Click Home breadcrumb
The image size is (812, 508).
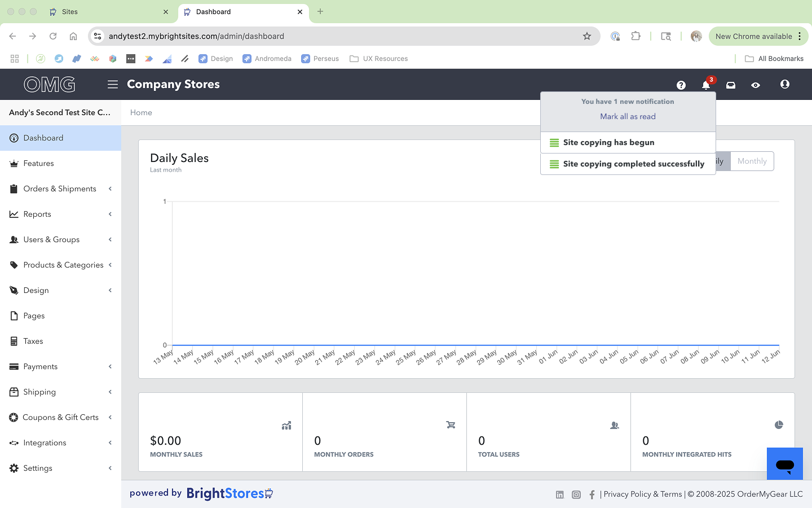tap(141, 112)
